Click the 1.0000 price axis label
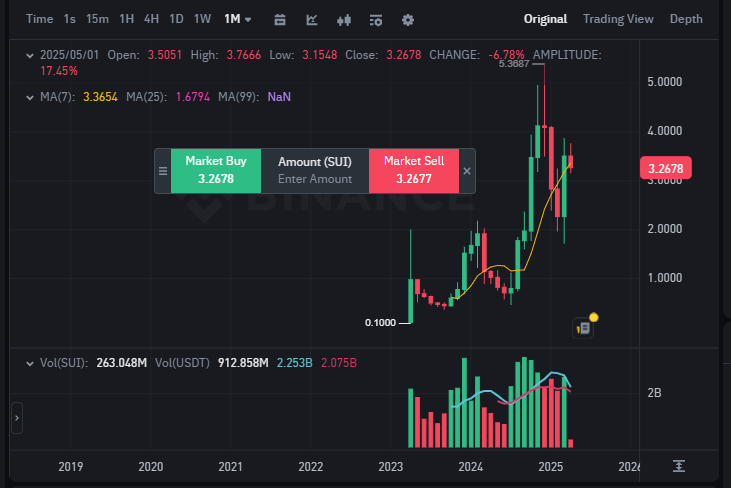Viewport: 731px width, 488px height. click(665, 278)
